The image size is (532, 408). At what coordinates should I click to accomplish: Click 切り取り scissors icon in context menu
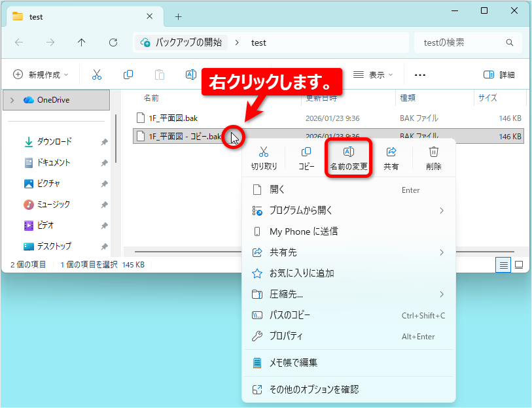point(264,158)
